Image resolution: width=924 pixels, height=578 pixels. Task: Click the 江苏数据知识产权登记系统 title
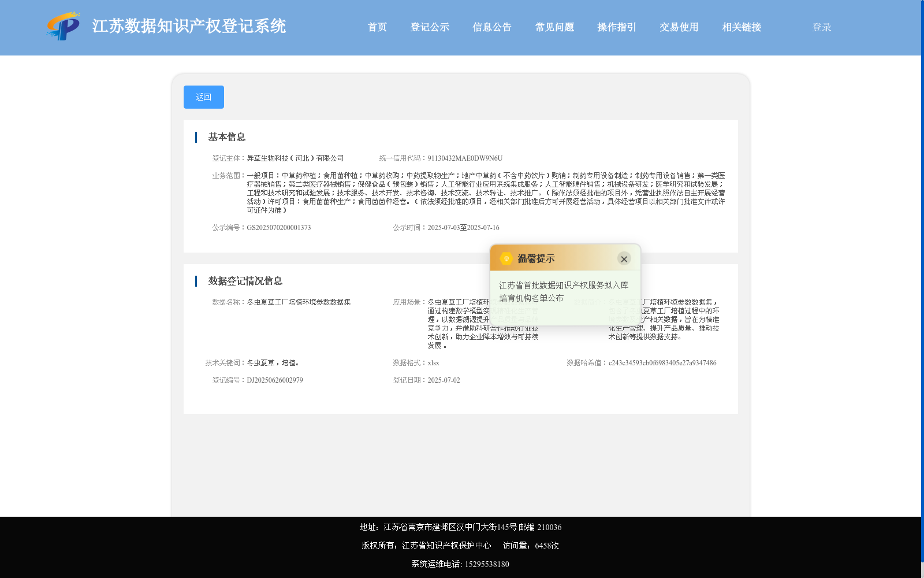pos(189,26)
